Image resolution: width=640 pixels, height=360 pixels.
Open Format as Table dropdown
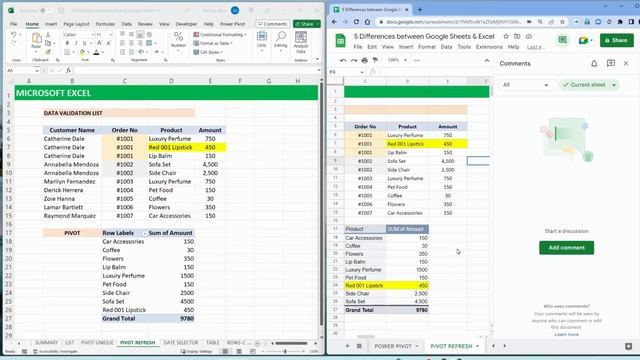click(213, 43)
